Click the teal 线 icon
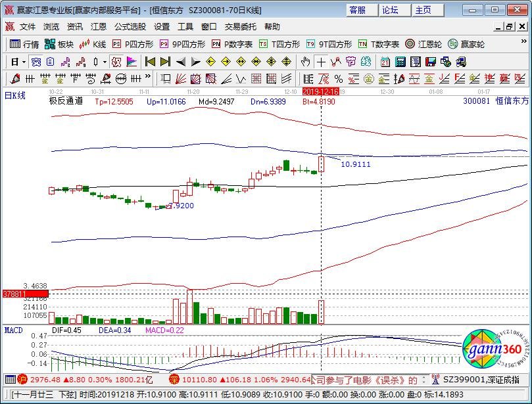 [366, 62]
